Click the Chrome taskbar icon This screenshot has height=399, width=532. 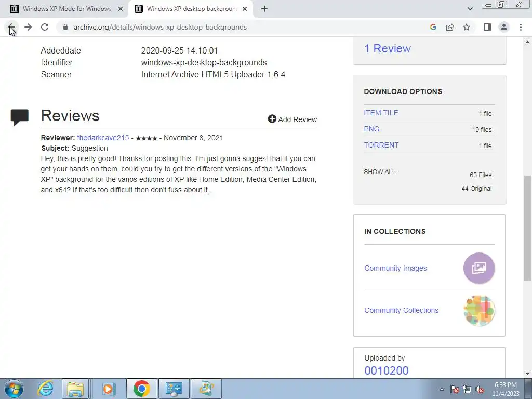(x=141, y=389)
